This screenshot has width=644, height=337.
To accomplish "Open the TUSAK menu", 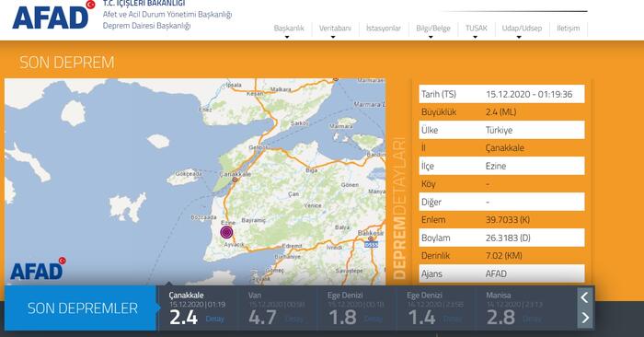I will coord(476,29).
